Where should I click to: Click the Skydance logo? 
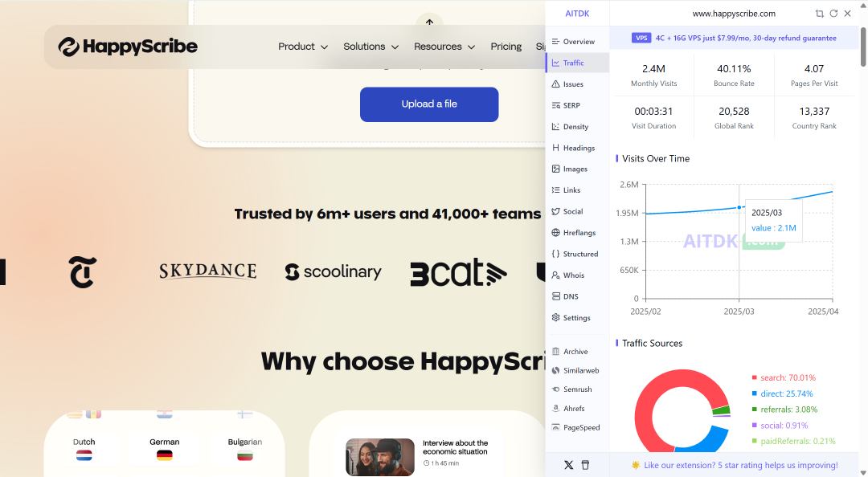click(x=207, y=271)
